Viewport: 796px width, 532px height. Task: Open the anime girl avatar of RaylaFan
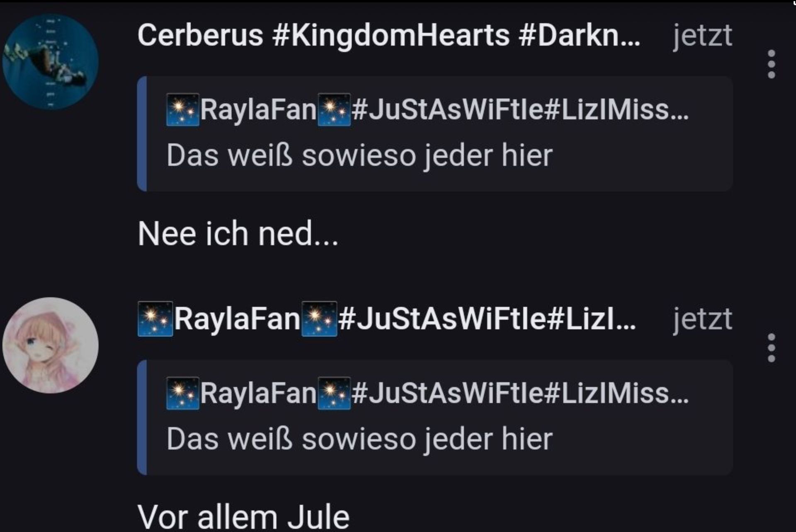tap(50, 345)
